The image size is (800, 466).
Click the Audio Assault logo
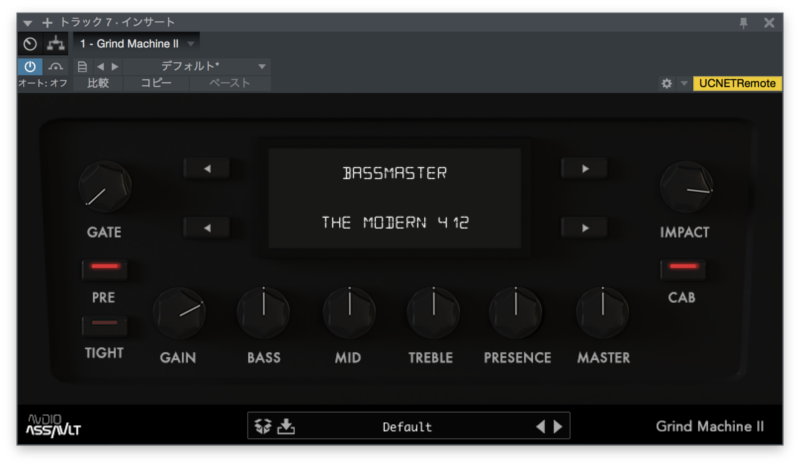(54, 425)
